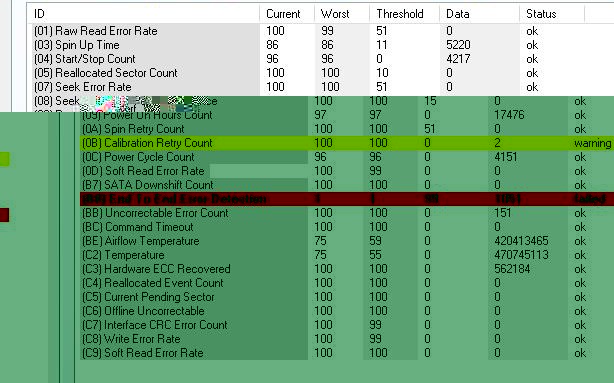Select the Reallocated Sector Count row
Image resolution: width=614 pixels, height=383 pixels.
tap(321, 73)
